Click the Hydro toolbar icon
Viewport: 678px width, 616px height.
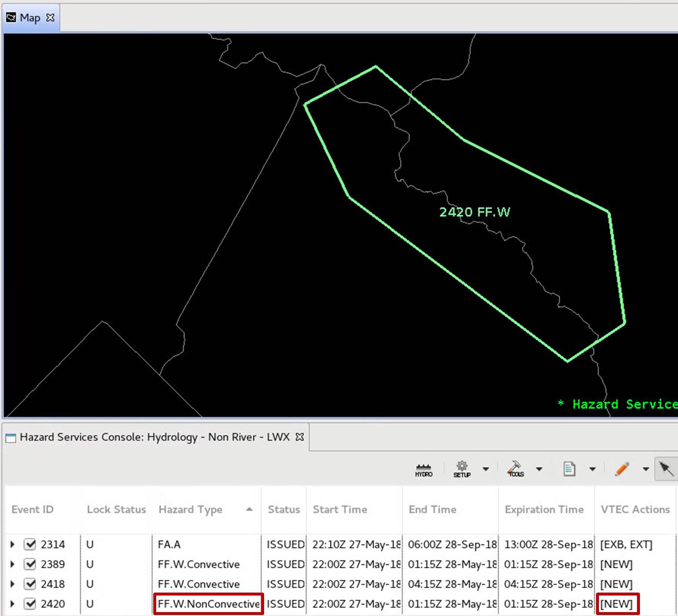(x=424, y=470)
